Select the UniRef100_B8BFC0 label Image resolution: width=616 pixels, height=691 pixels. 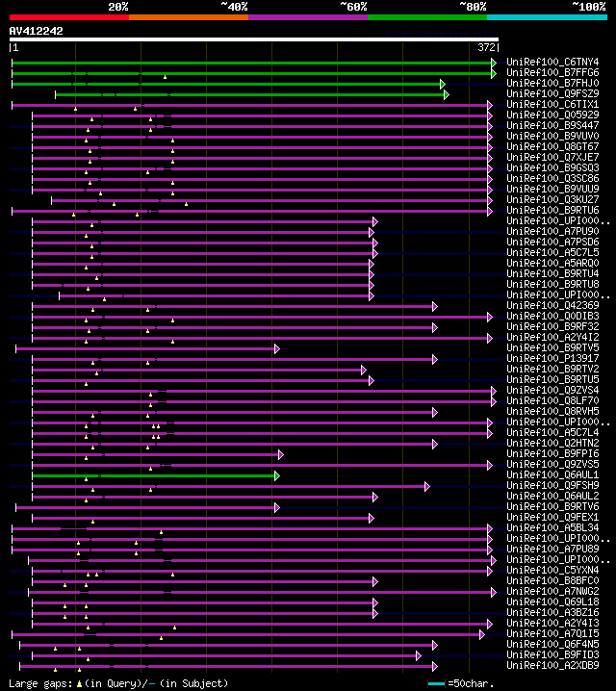click(552, 580)
